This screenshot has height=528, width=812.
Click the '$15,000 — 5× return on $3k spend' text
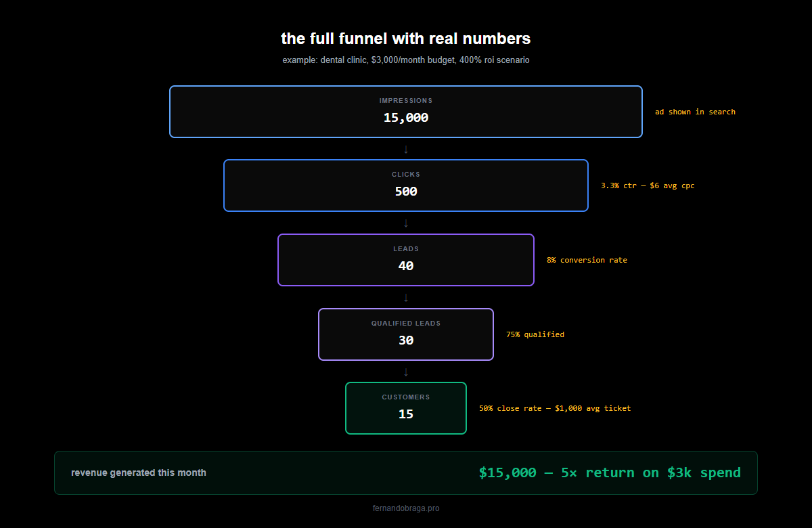click(x=610, y=472)
